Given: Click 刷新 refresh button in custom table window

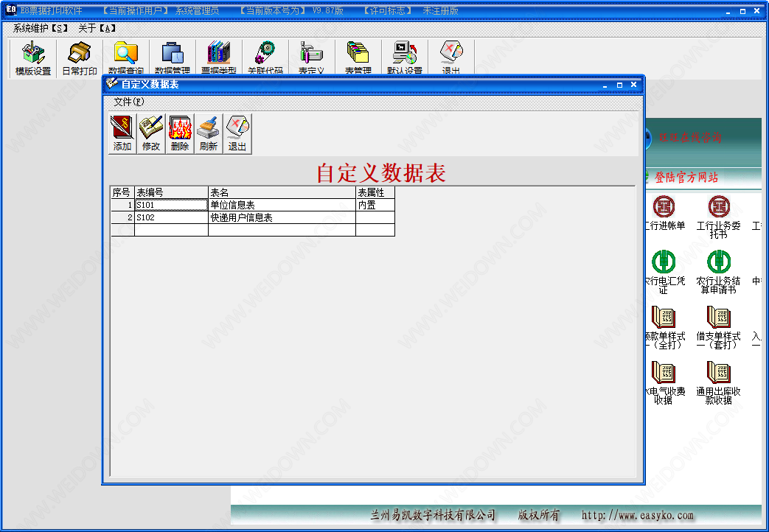Looking at the screenshot, I should (x=209, y=134).
